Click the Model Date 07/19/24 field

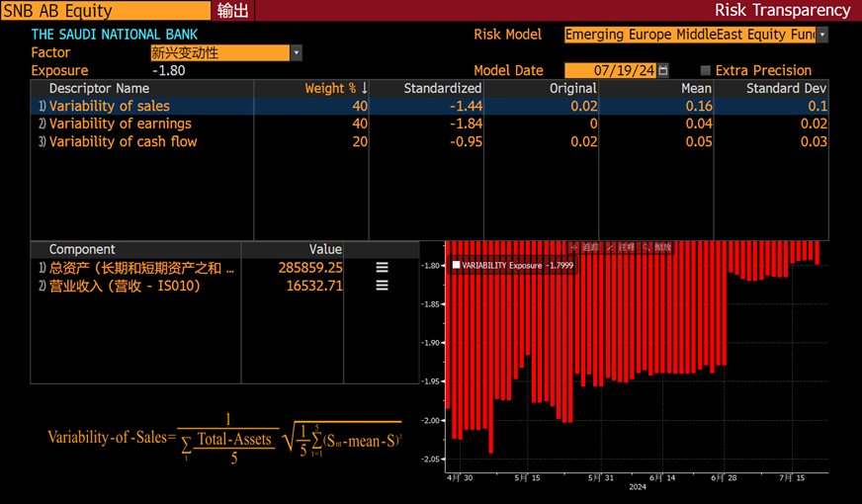pyautogui.click(x=610, y=70)
